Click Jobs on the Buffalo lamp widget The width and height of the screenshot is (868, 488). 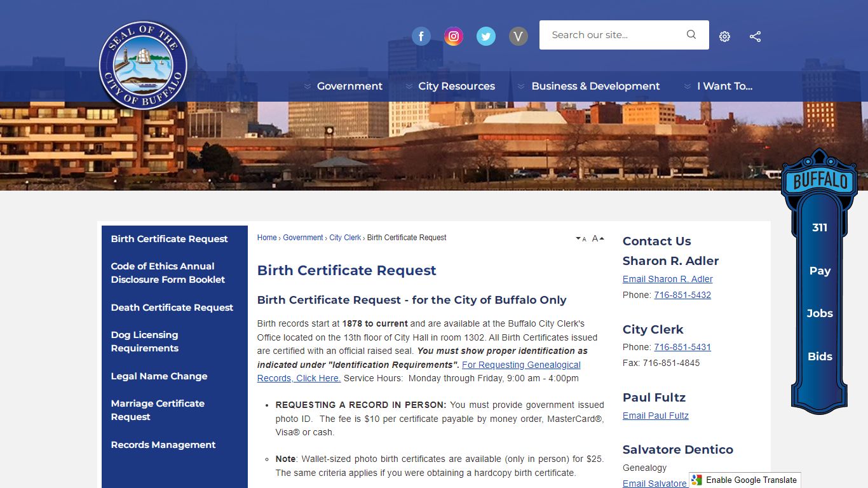(x=820, y=313)
